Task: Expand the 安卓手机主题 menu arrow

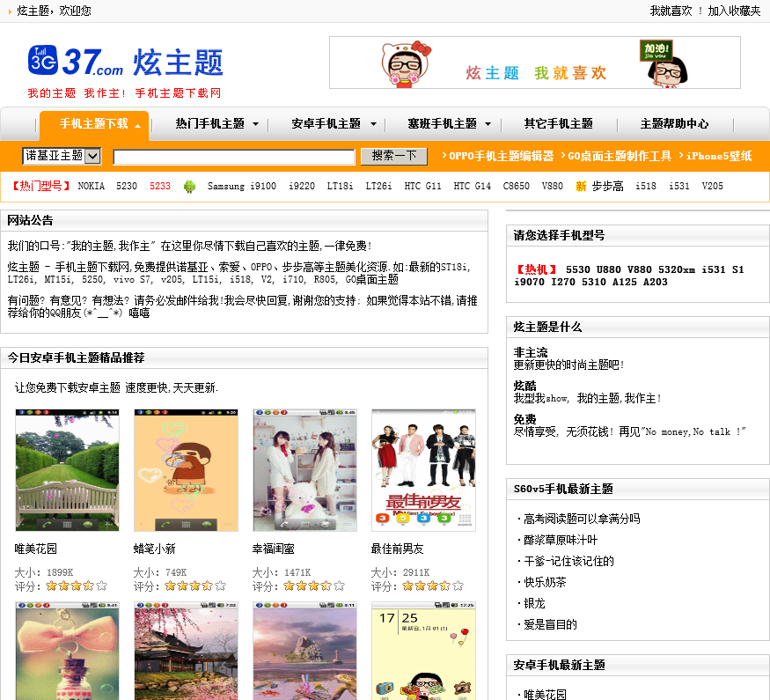Action: pyautogui.click(x=373, y=124)
